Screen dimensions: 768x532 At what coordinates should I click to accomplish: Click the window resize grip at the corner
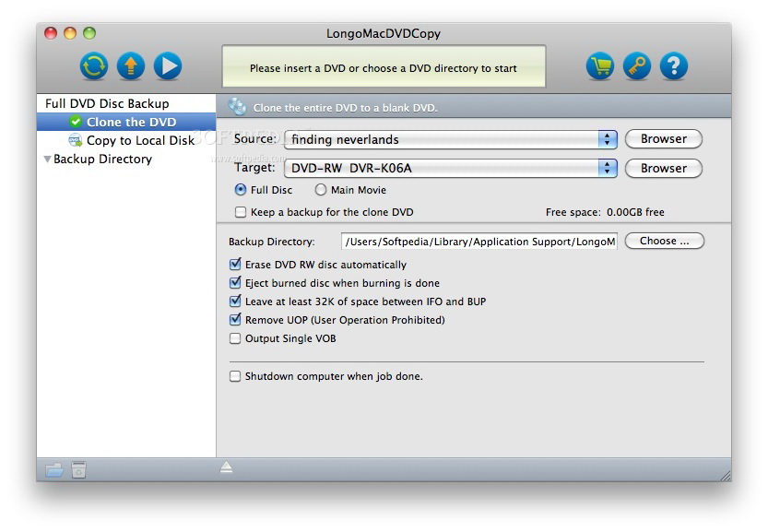click(x=726, y=476)
